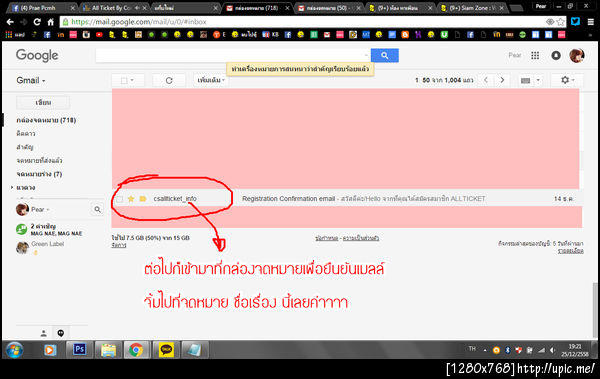Open a new Chrome tab button

(x=517, y=8)
